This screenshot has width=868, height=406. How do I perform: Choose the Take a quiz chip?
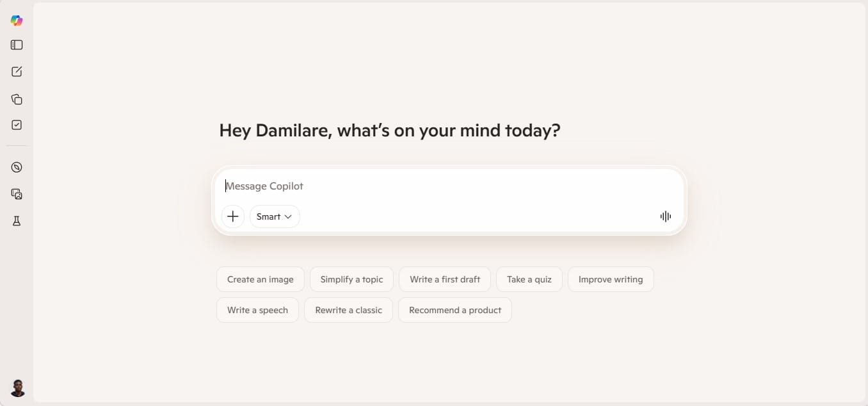pos(529,279)
